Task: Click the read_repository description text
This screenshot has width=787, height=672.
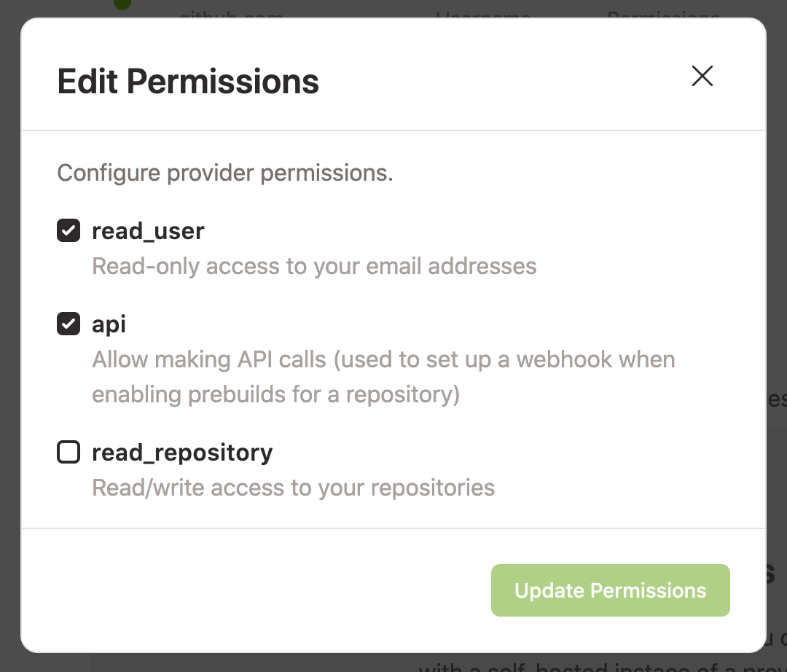Action: (293, 488)
